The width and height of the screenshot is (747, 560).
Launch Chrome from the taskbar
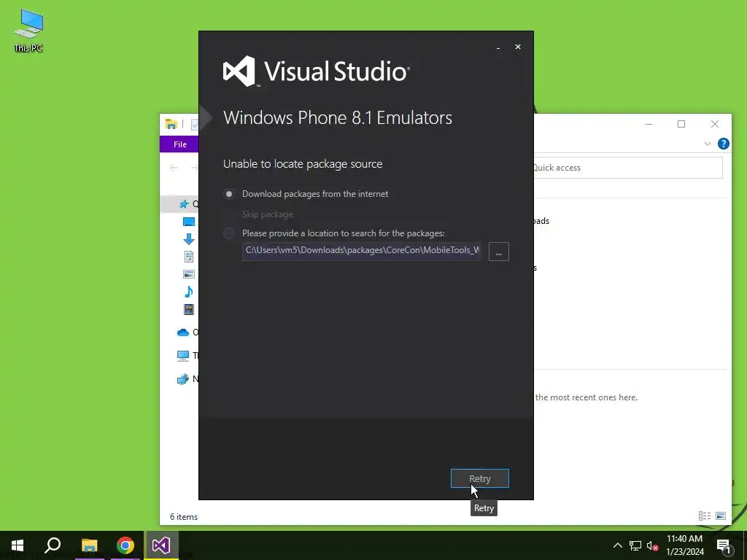pyautogui.click(x=125, y=545)
